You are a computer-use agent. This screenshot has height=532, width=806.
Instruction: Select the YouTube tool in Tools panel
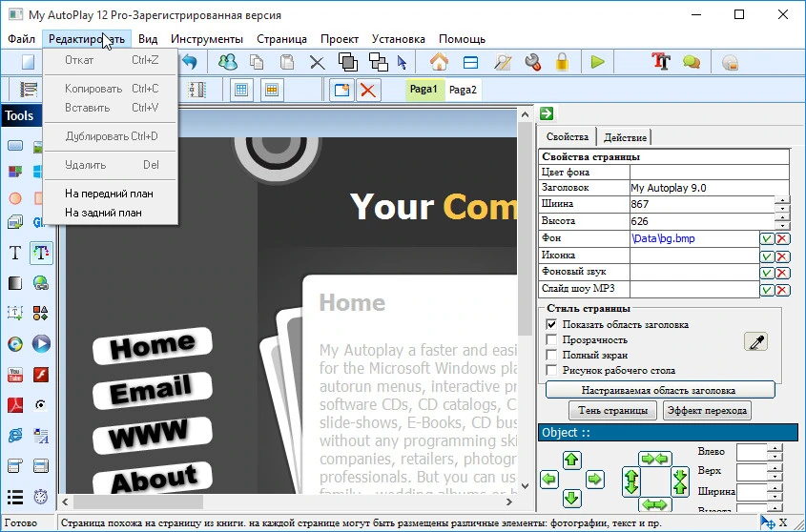pos(15,375)
